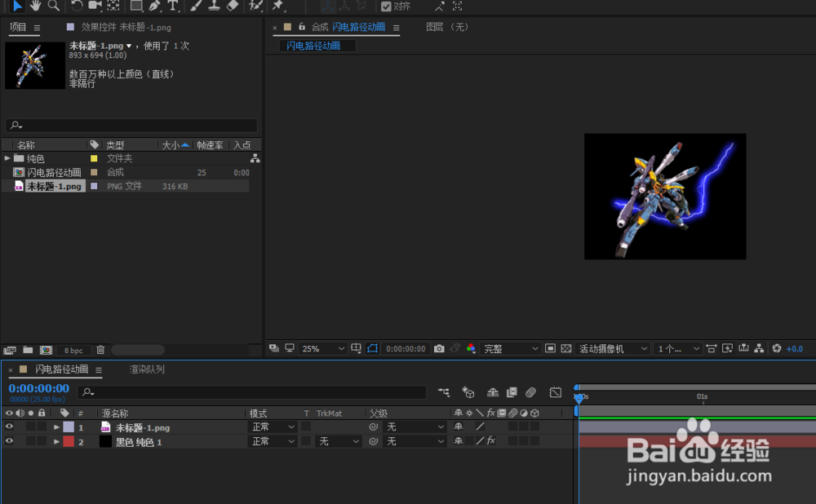Show channel and color management settings
The height and width of the screenshot is (504, 816).
[x=471, y=348]
